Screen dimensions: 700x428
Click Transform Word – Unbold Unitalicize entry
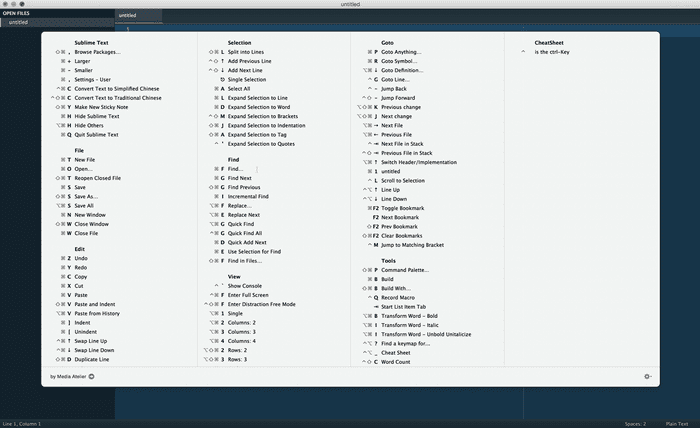(x=426, y=334)
